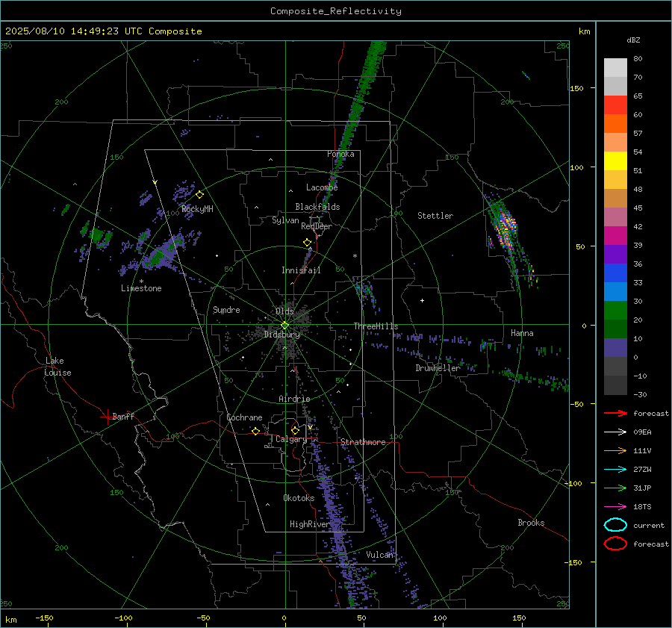
Task: Click the yellow diamond marker below Cochrane
Action: [255, 431]
